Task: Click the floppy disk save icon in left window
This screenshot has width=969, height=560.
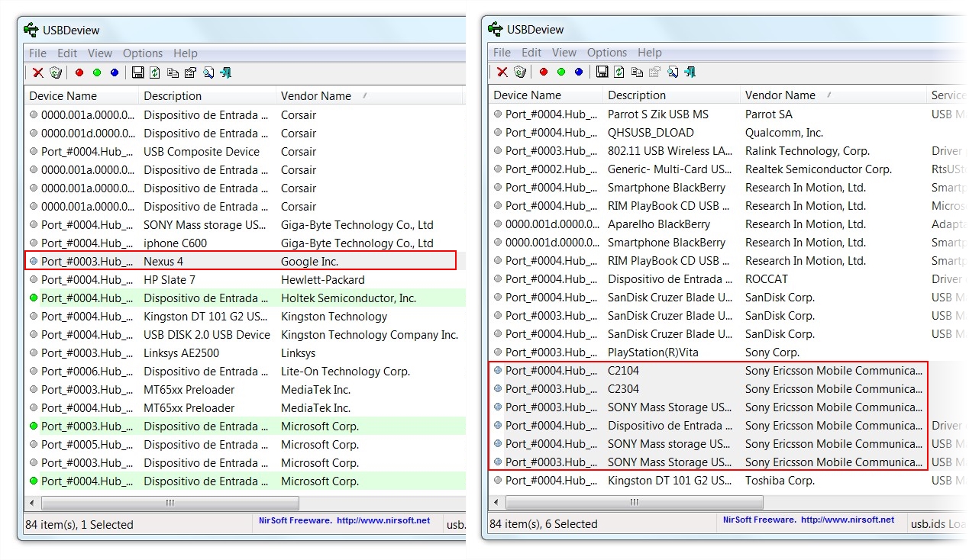Action: pyautogui.click(x=138, y=72)
